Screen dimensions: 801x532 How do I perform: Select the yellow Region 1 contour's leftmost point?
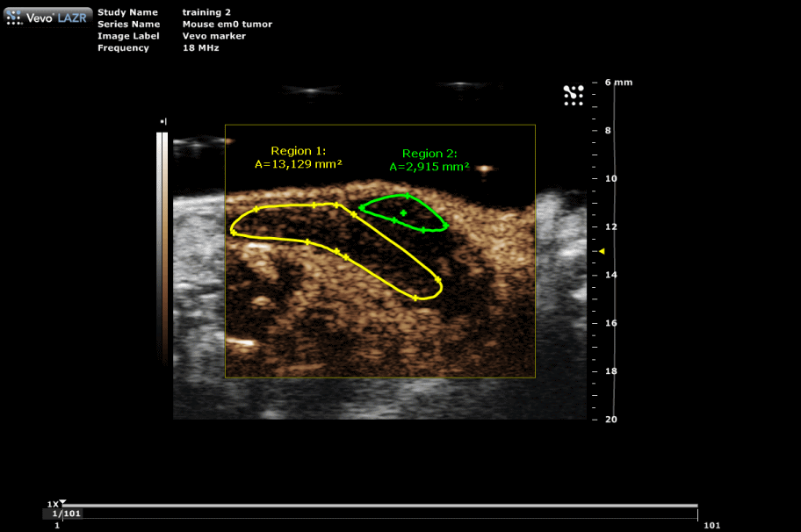tap(233, 232)
